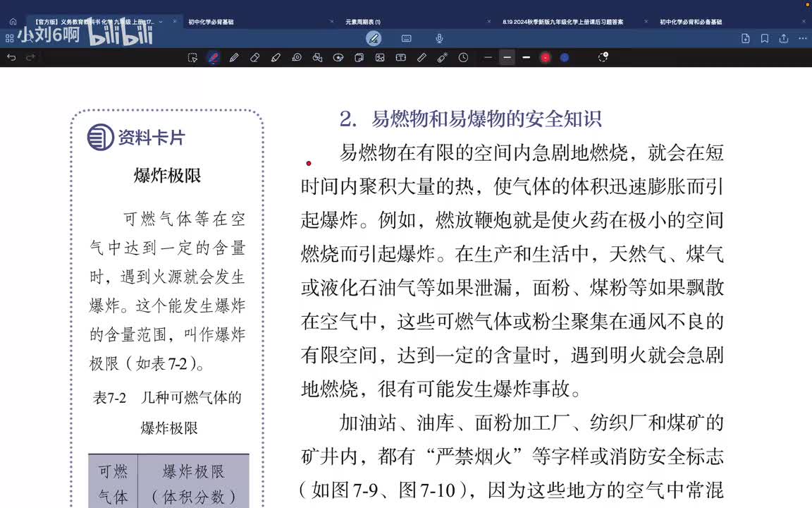
Task: Select the 义务教育教科书 化学 九年级 tab
Action: pyautogui.click(x=93, y=22)
